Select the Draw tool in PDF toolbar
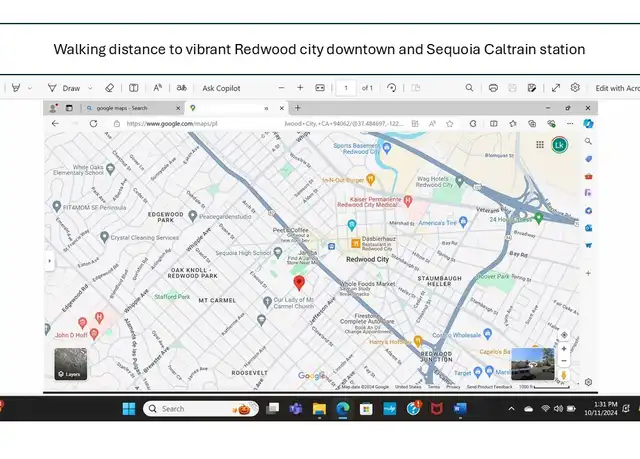Image resolution: width=640 pixels, height=459 pixels. (x=64, y=88)
